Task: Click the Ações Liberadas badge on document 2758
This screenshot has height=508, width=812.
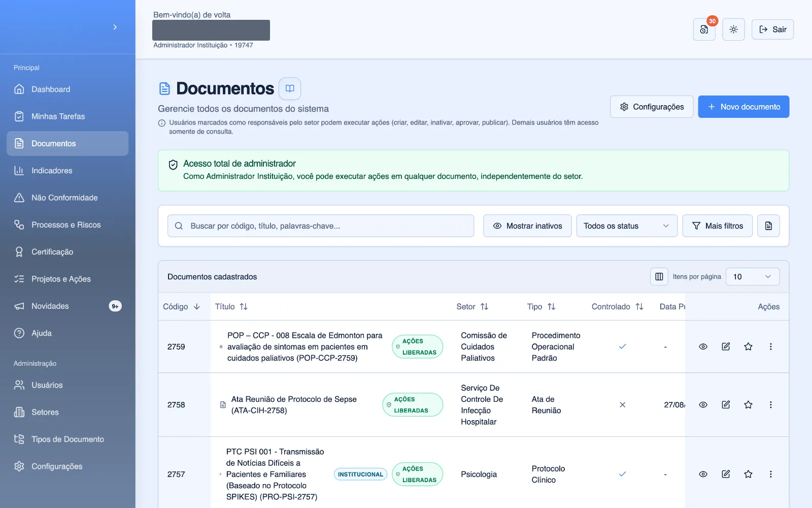Action: click(x=413, y=405)
